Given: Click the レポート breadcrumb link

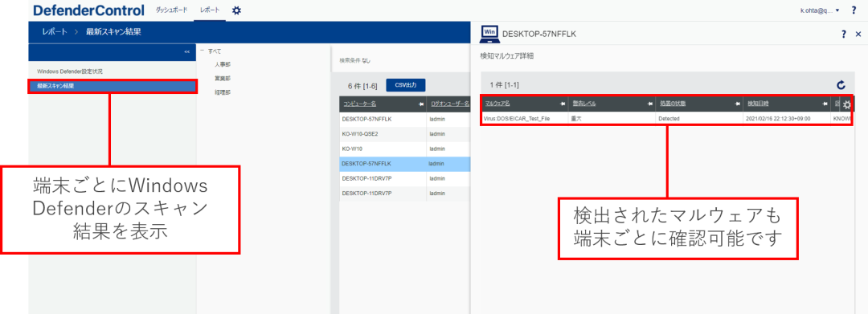Looking at the screenshot, I should point(54,32).
